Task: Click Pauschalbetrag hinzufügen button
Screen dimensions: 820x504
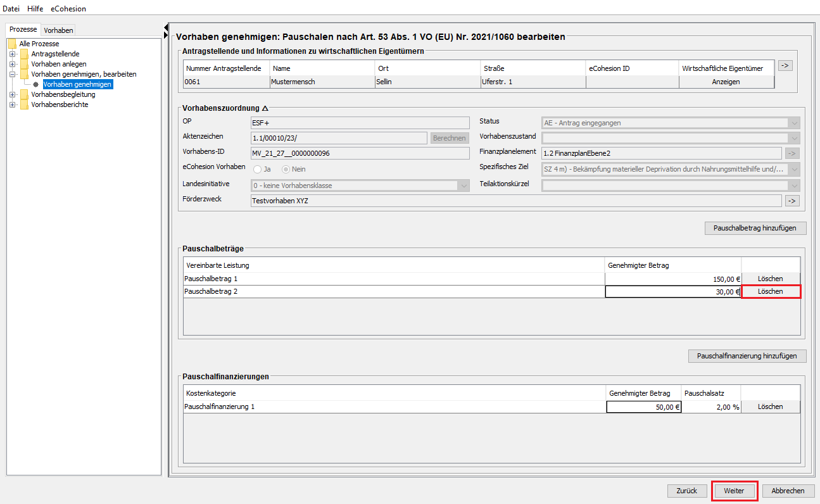Action: 755,228
